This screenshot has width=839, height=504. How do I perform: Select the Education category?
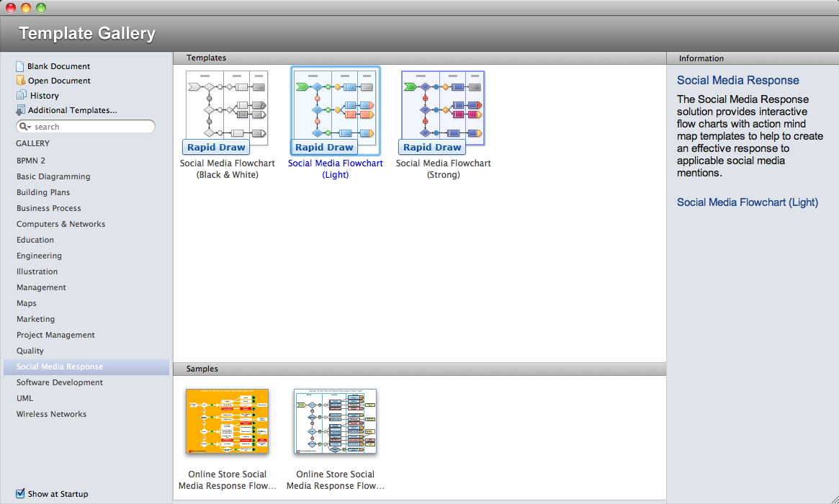[x=35, y=240]
